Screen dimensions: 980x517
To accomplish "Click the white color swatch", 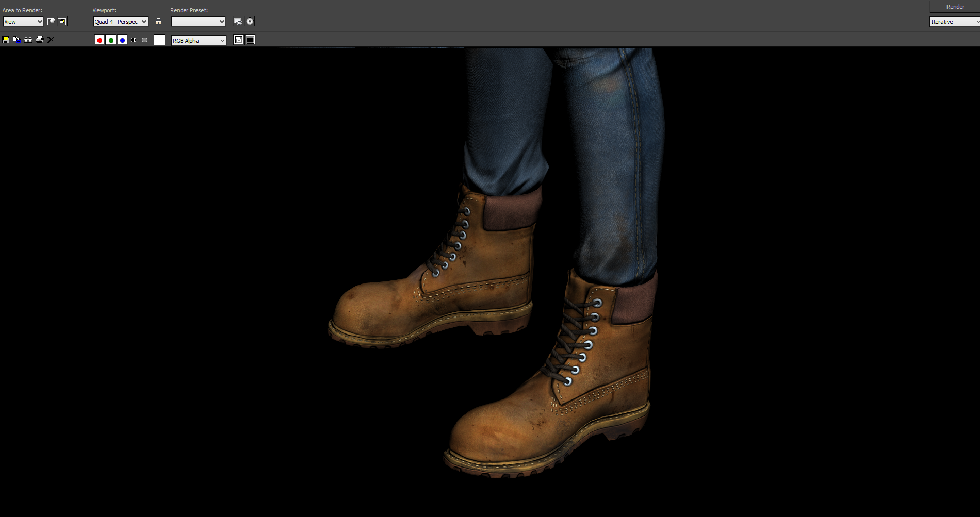I will [x=159, y=40].
